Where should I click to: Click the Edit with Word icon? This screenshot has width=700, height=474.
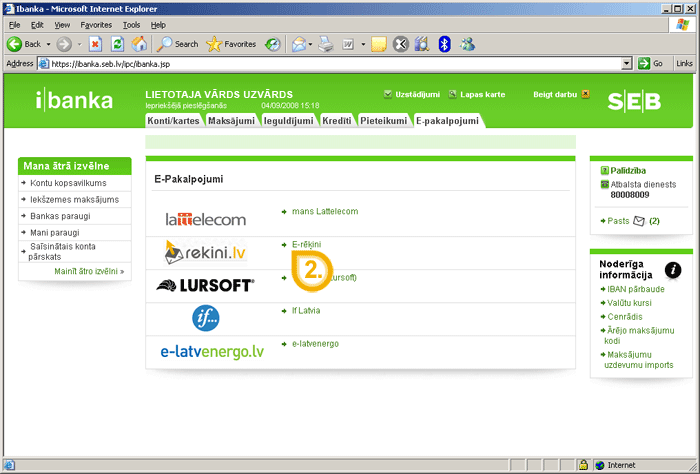coord(348,44)
